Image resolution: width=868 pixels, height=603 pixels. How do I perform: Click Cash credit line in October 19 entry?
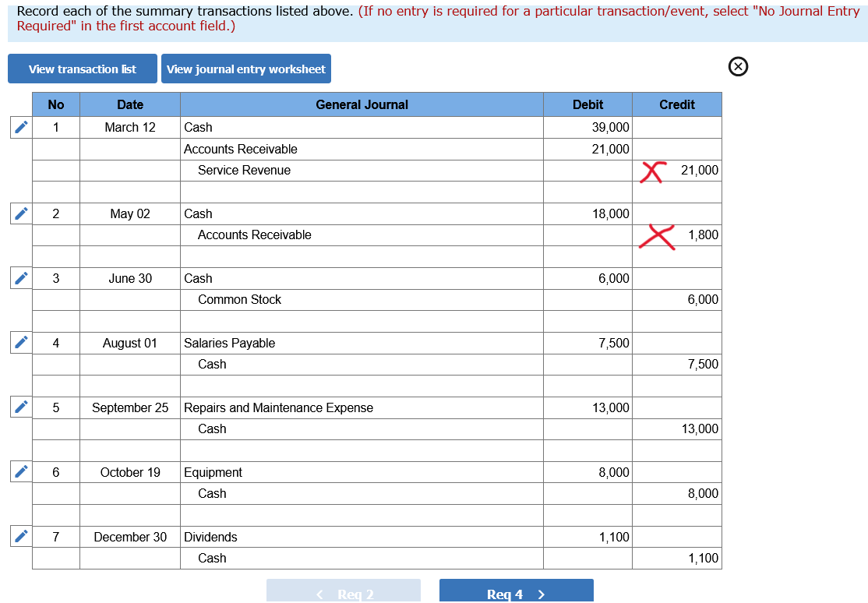(362, 493)
